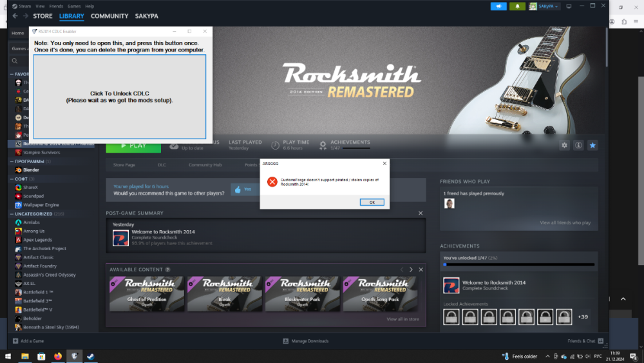Switch to Big Picture mode icon
Viewport: 644px width, 363px height.
[569, 6]
